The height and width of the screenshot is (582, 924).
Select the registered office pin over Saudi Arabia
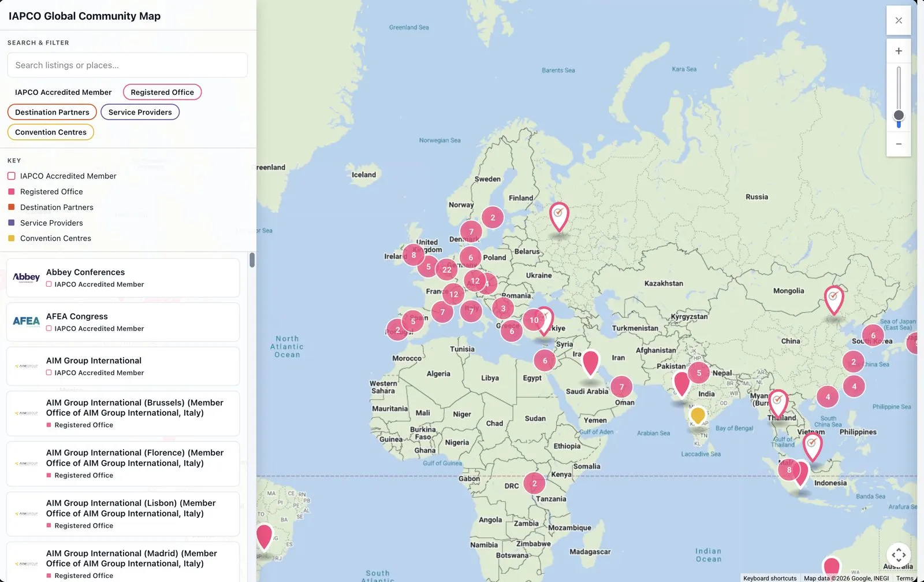pos(590,364)
